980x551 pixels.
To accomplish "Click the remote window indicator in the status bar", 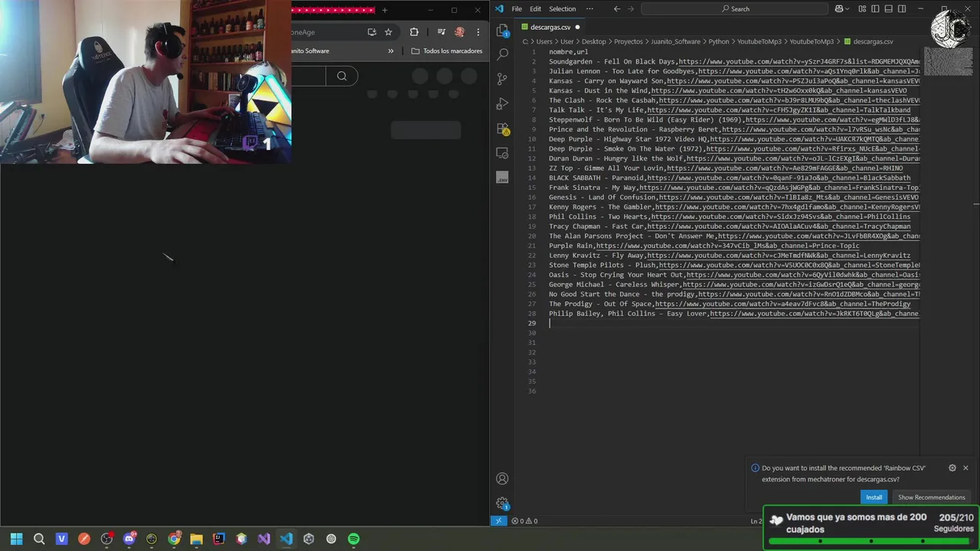I will [498, 521].
